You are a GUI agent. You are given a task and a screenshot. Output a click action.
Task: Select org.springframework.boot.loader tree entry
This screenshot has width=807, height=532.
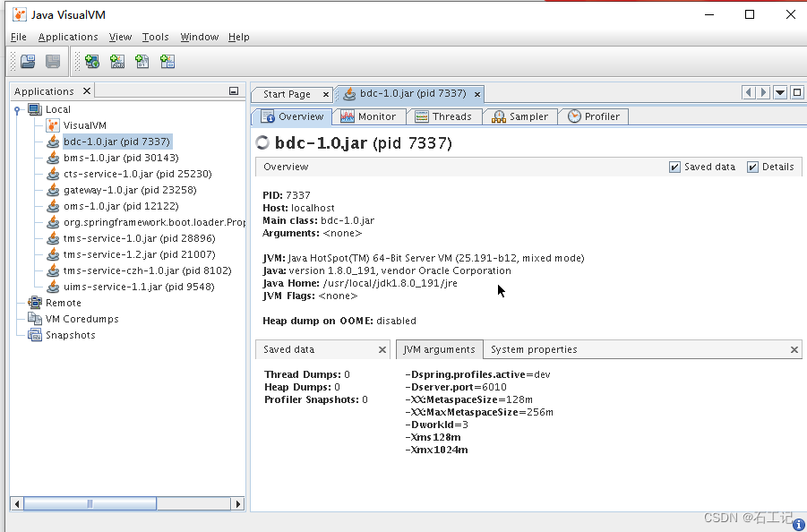pyautogui.click(x=154, y=222)
